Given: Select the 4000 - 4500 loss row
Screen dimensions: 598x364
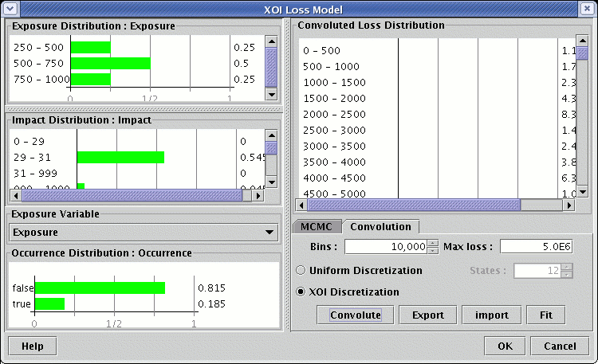Looking at the screenshot, I should click(x=438, y=178).
